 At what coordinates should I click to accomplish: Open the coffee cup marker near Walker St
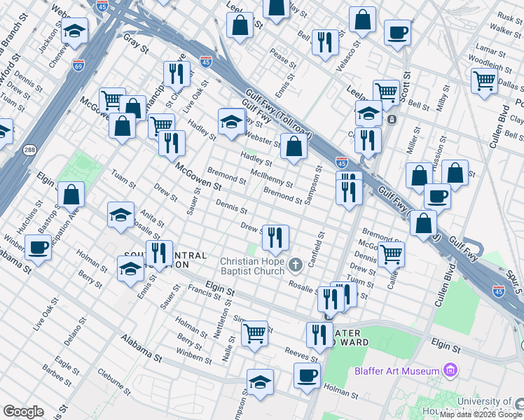(x=397, y=34)
